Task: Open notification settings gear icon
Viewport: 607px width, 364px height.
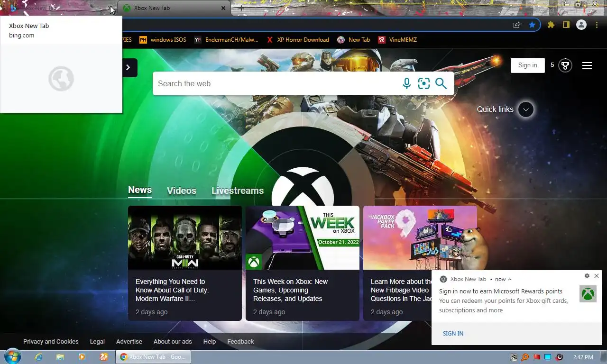Action: (587, 276)
